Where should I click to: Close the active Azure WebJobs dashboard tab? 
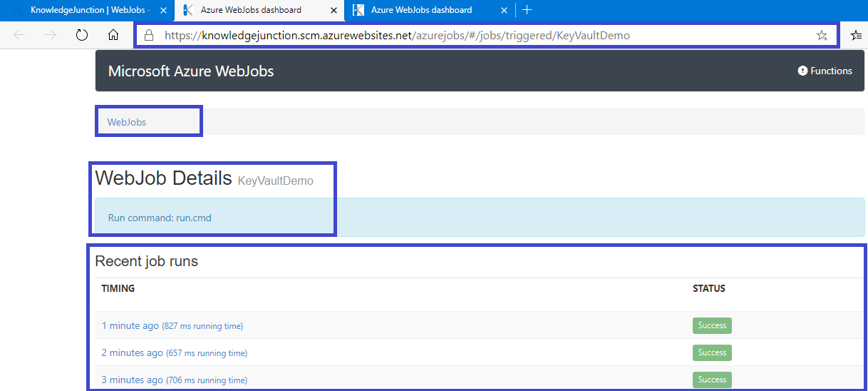point(334,10)
